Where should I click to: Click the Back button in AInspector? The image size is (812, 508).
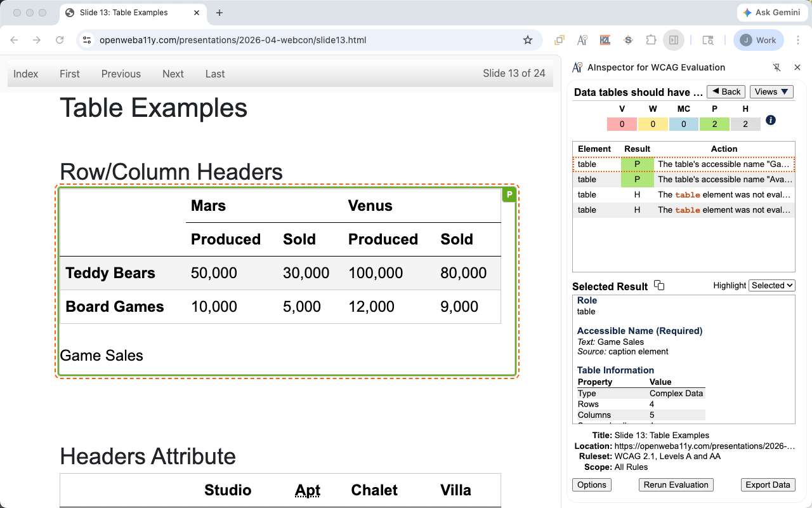click(x=726, y=91)
